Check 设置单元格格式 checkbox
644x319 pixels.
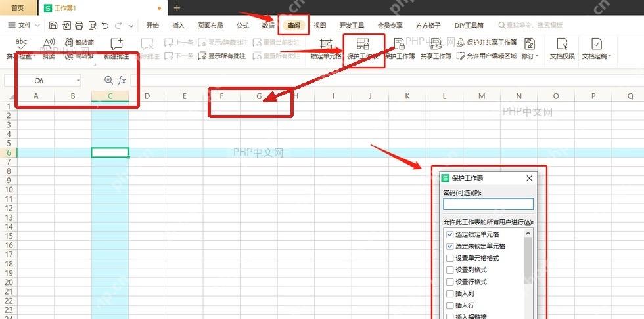449,259
